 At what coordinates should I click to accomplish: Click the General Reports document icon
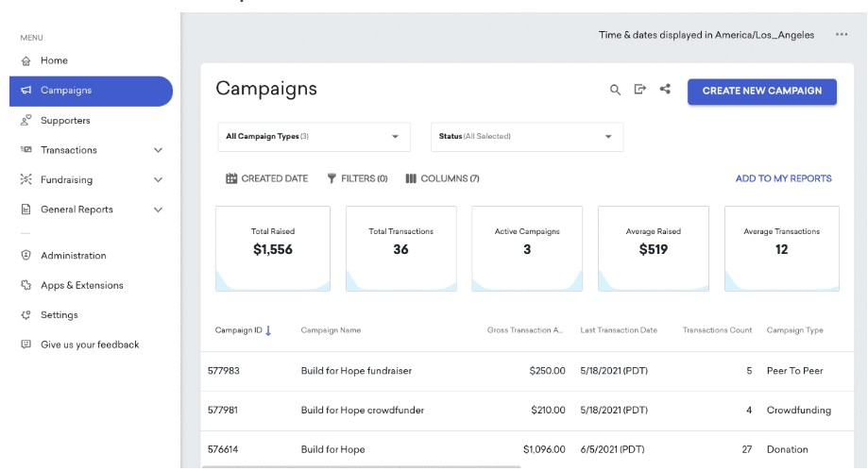point(26,210)
